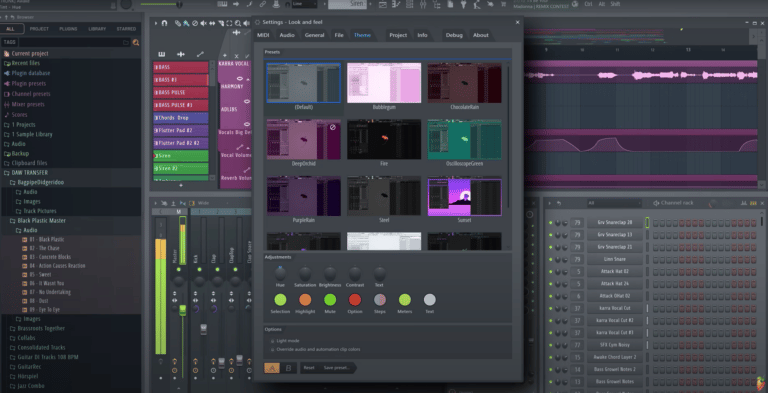Screen dimensions: 768x393
Task: Click the audio waveform icon in picker panel
Action: point(181,54)
